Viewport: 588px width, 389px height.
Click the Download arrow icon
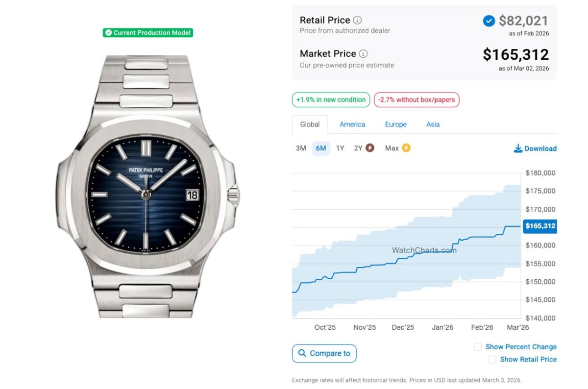(518, 148)
